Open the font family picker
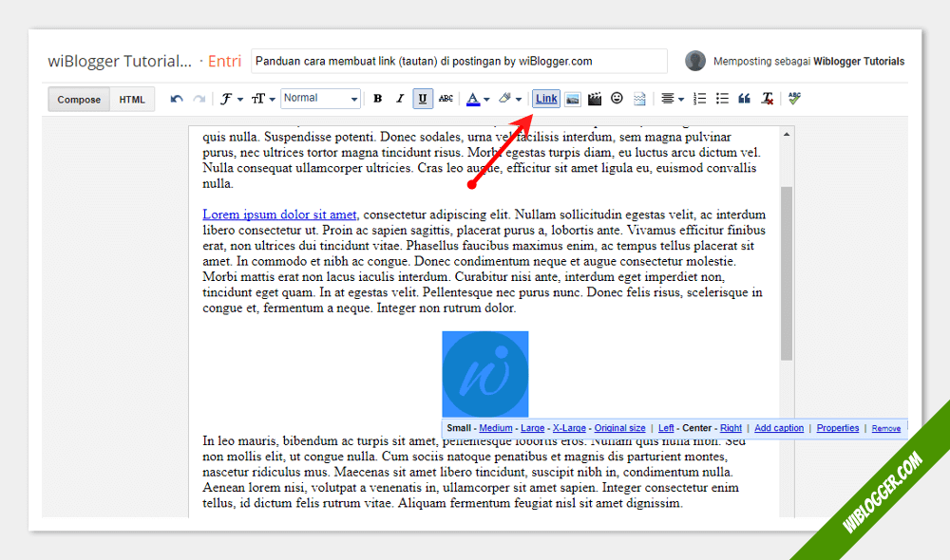This screenshot has width=950, height=560. [x=232, y=99]
